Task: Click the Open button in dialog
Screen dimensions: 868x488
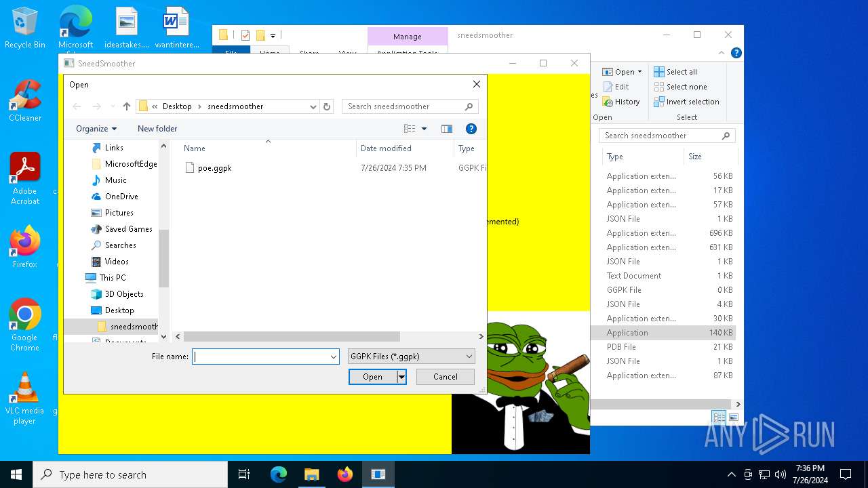Action: click(x=372, y=377)
